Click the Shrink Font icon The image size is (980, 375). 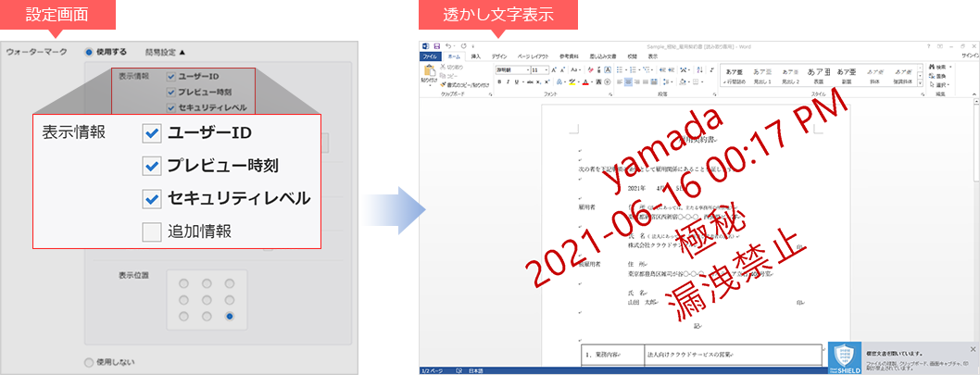coord(562,70)
